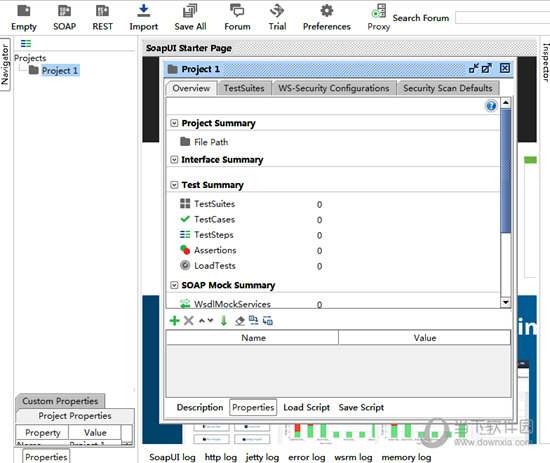Click the Name column header
The image size is (550, 463).
(253, 338)
